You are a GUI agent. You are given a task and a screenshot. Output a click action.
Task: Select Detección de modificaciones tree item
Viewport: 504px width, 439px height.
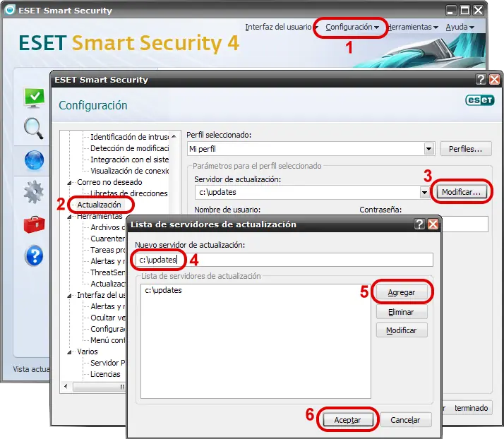[129, 148]
